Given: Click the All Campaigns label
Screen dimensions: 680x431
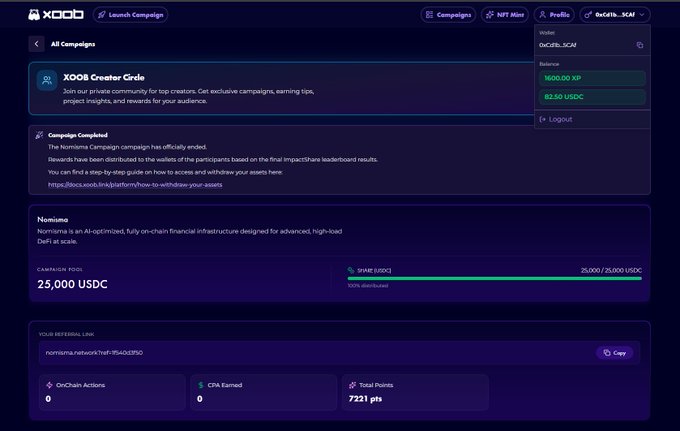Looking at the screenshot, I should click(73, 44).
